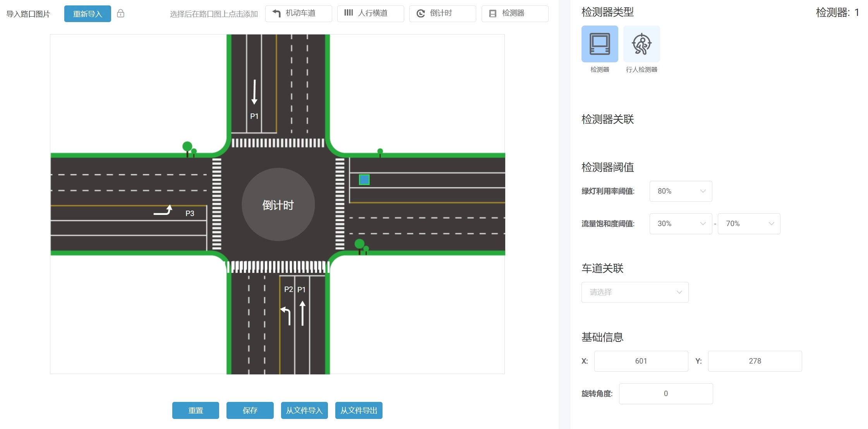Image resolution: width=868 pixels, height=429 pixels.
Task: Select the 检测器 type icon
Action: 599,44
